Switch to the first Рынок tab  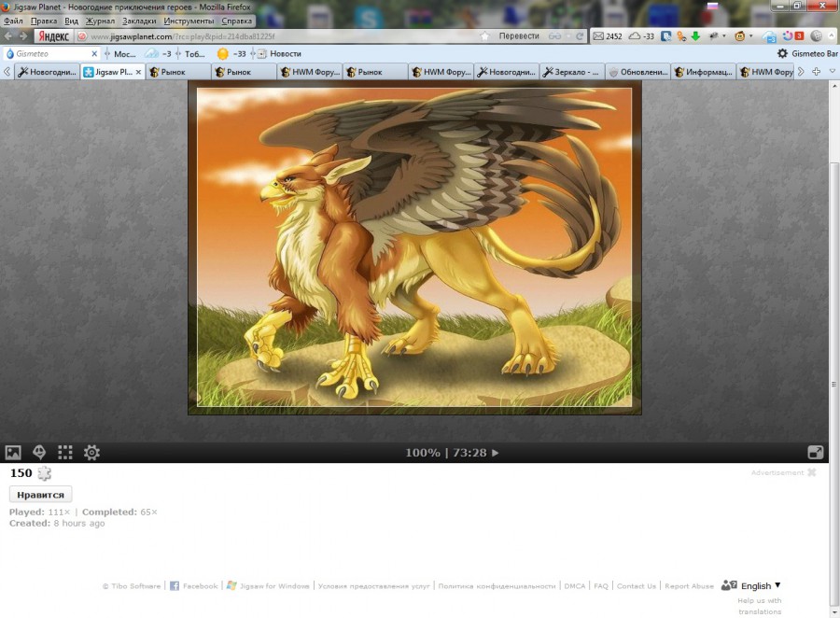(x=178, y=71)
